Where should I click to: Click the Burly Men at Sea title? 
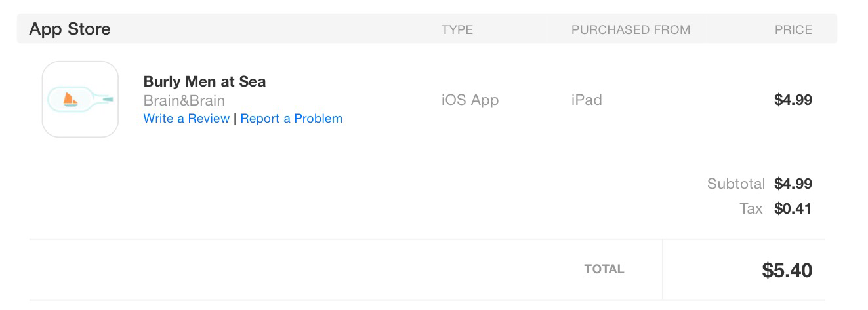pos(205,82)
